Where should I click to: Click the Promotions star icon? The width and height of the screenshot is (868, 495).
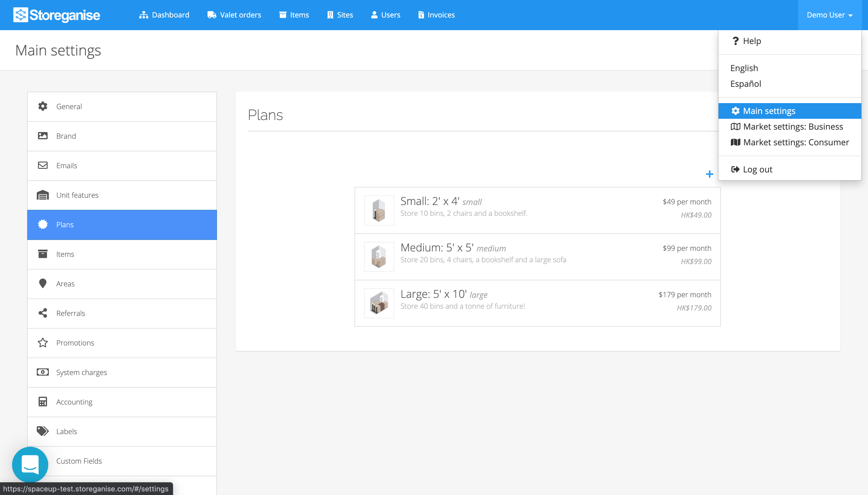coord(42,343)
